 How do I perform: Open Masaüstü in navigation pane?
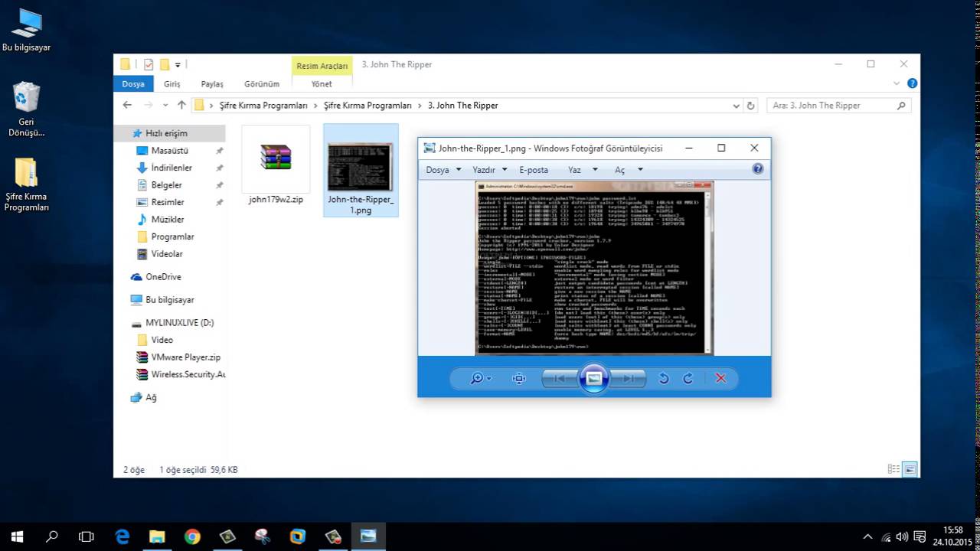click(x=169, y=151)
